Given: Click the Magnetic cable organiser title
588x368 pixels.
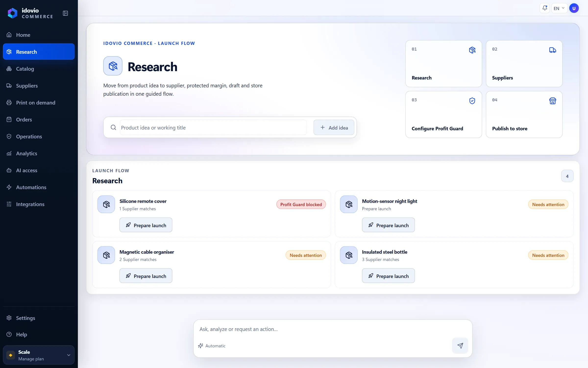Looking at the screenshot, I should pyautogui.click(x=147, y=252).
